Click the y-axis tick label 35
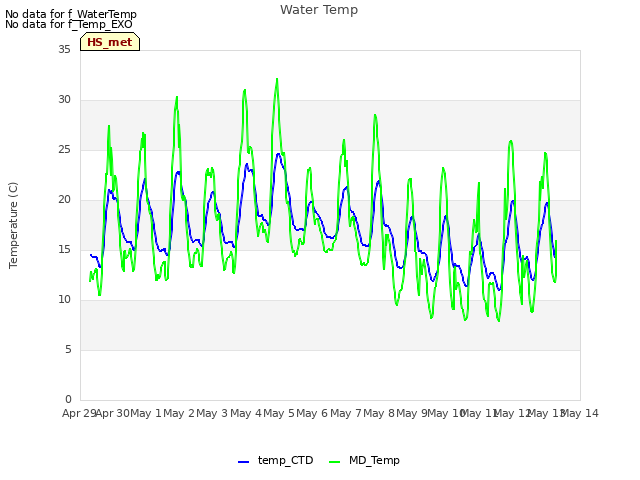This screenshot has width=640, height=480. pos(64,49)
